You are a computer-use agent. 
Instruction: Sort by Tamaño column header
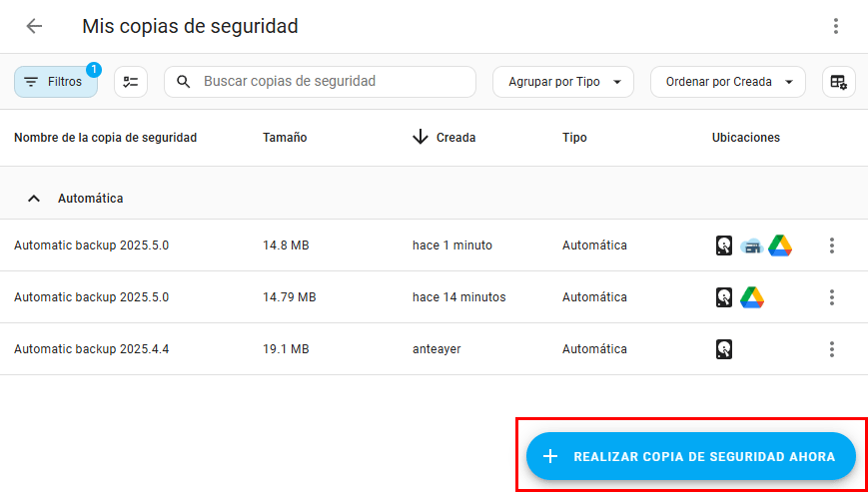(285, 138)
